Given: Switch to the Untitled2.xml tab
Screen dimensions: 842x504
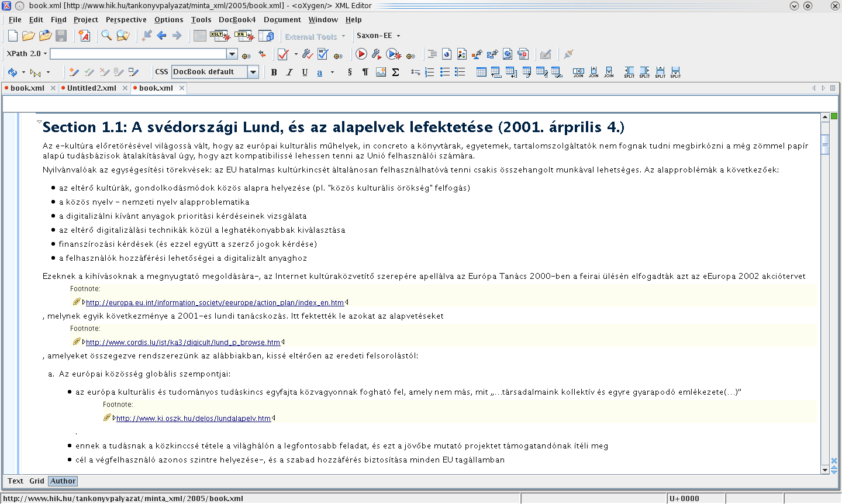Looking at the screenshot, I should click(92, 88).
